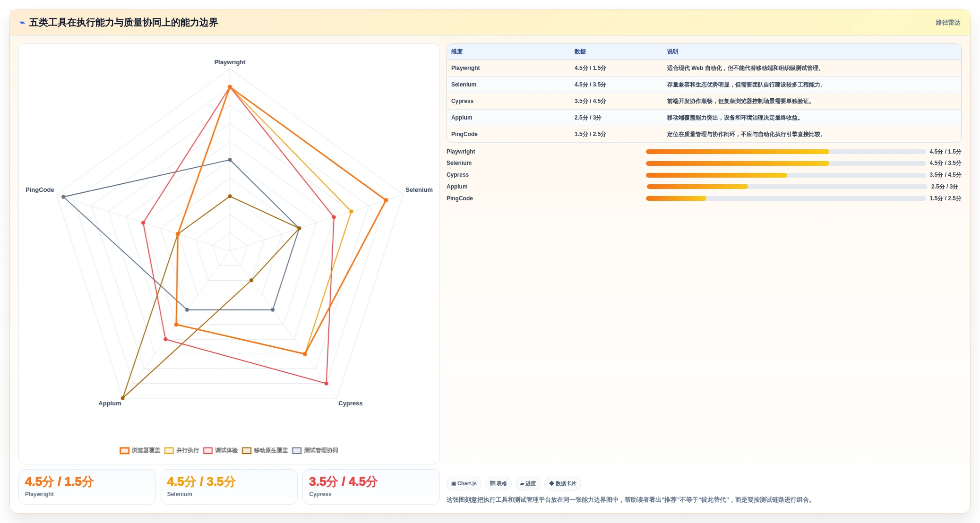
Task: Click the Selenium axis label on radar
Action: coord(419,190)
